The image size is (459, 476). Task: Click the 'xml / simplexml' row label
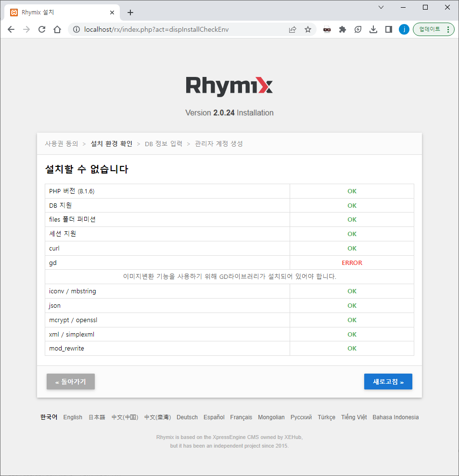72,334
